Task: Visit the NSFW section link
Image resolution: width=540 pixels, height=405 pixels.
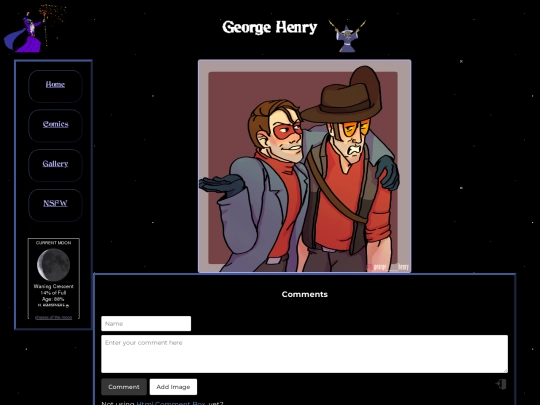Action: coord(55,203)
